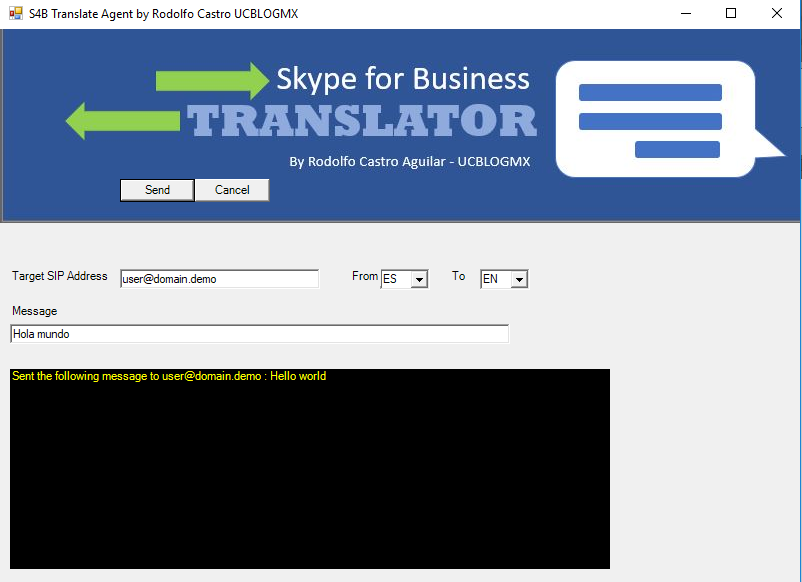Click the top blue bar in speech bubble
This screenshot has width=802, height=582.
pyautogui.click(x=650, y=92)
